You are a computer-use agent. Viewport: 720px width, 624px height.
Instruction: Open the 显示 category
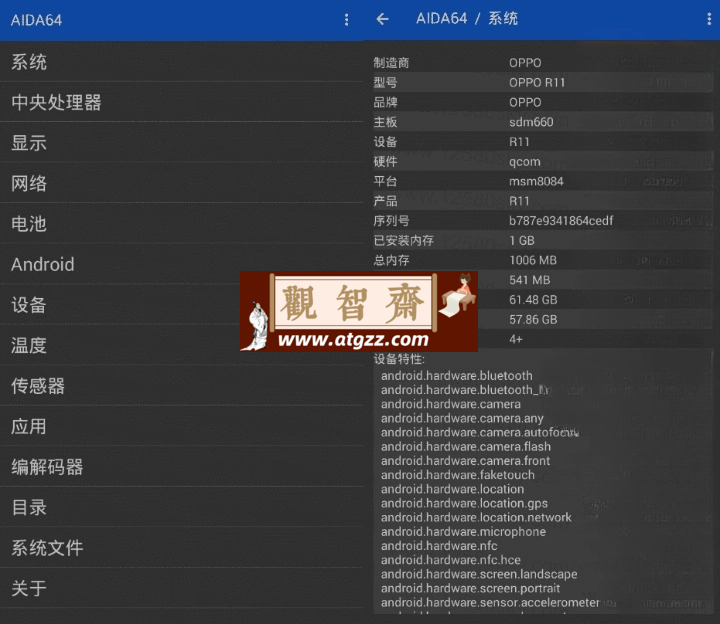[x=182, y=143]
